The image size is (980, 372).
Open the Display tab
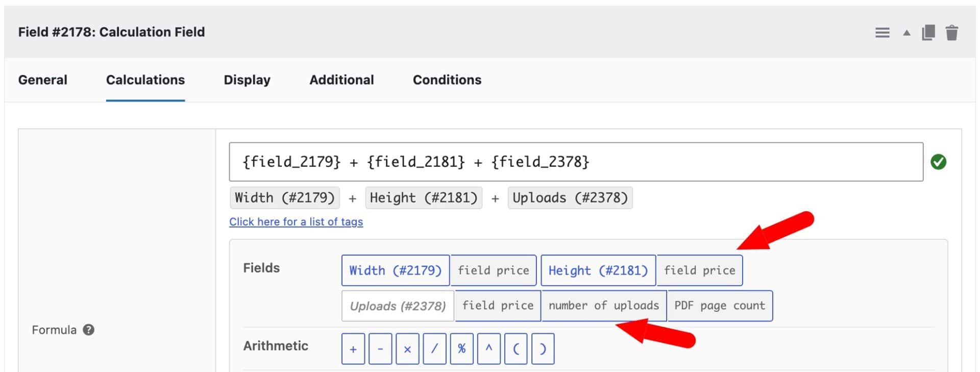click(247, 80)
